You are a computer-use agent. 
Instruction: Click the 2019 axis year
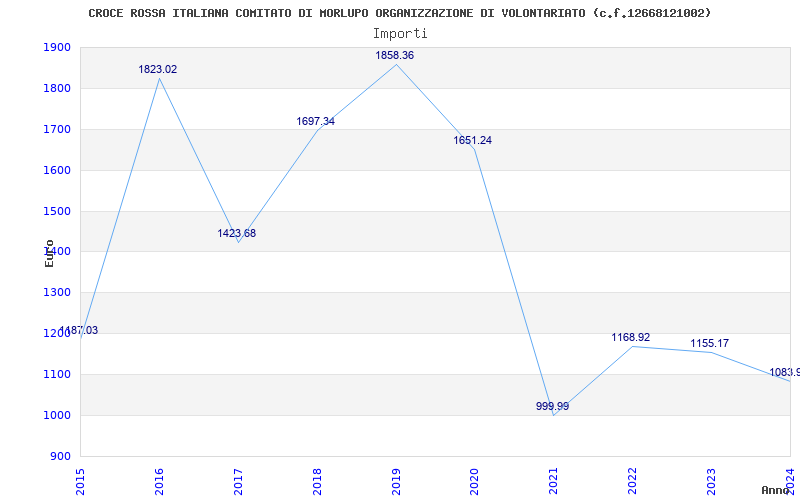pyautogui.click(x=396, y=482)
